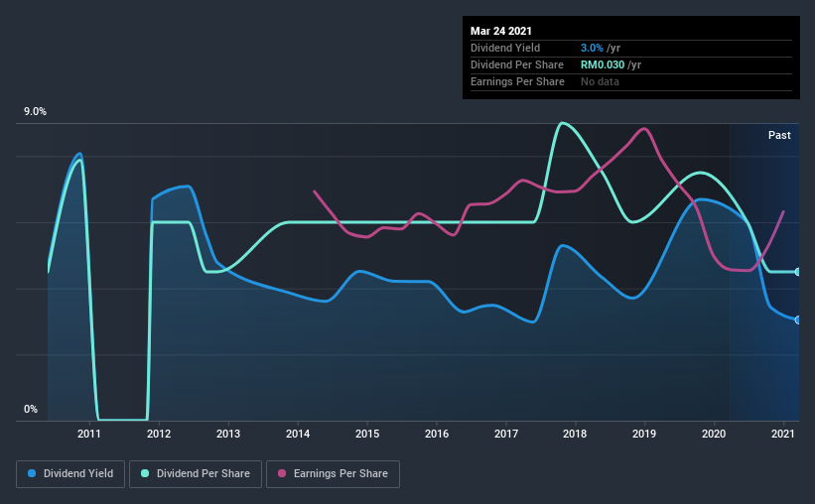Click the 9.0% y-axis label

[35, 112]
